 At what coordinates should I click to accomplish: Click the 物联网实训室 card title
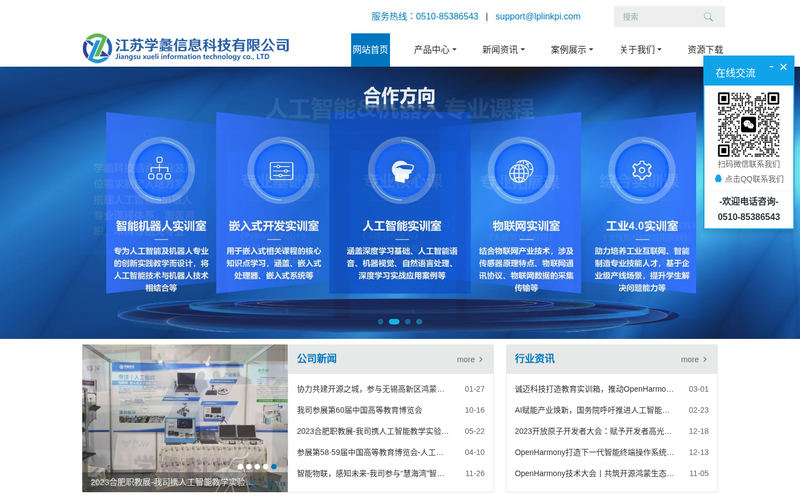tap(526, 226)
